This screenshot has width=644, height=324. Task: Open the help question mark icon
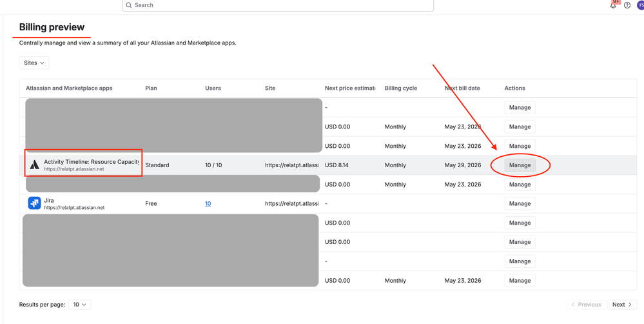click(x=627, y=5)
